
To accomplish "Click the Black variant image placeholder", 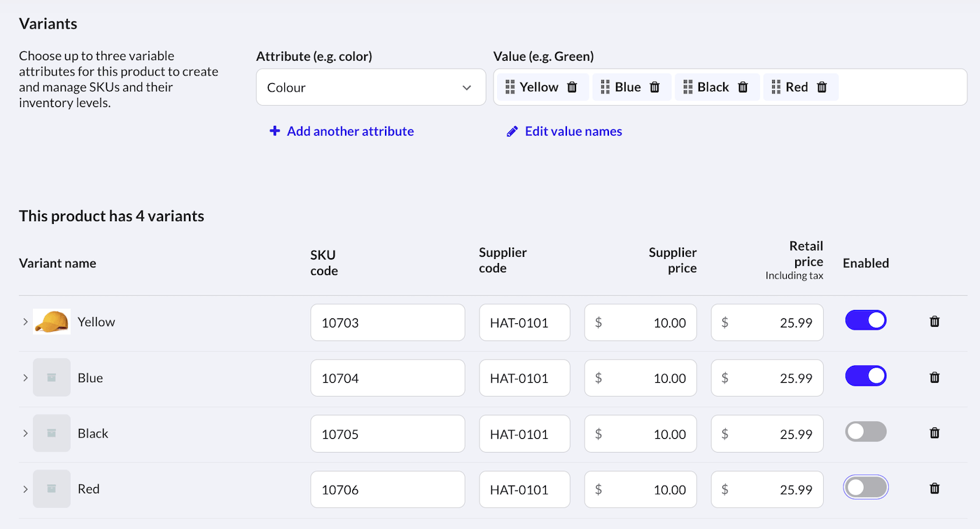I will (x=52, y=433).
